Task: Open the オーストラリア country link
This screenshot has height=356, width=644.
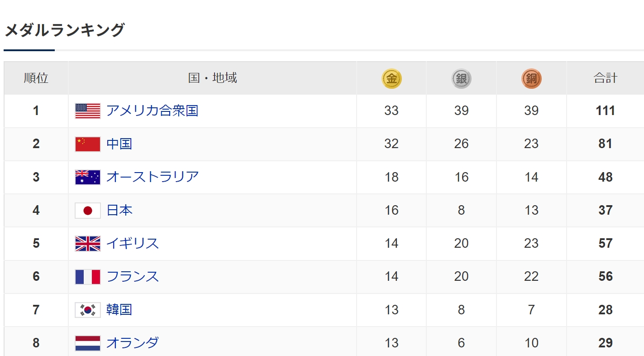Action: [153, 177]
